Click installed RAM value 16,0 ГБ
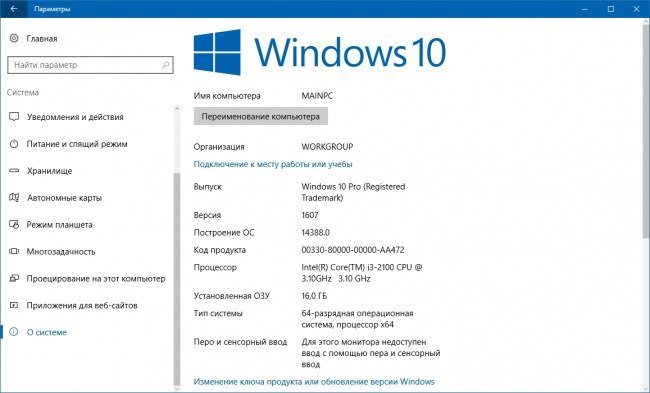650x393 pixels. [x=314, y=296]
